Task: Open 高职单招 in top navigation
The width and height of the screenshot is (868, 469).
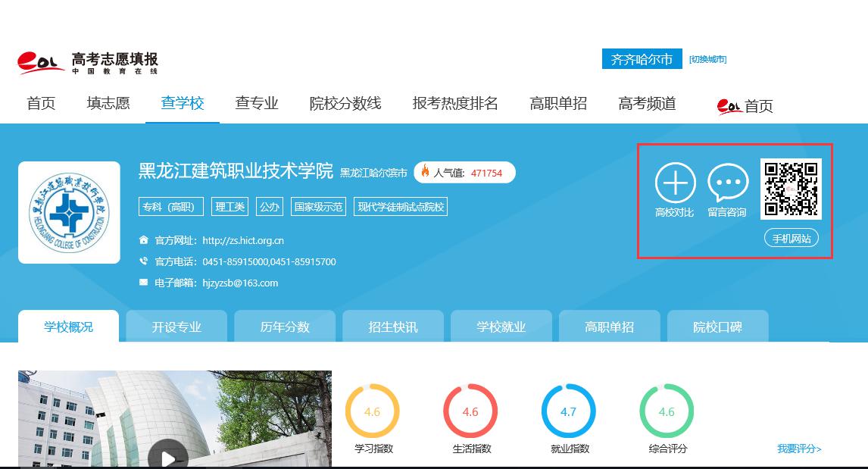Action: 558,103
